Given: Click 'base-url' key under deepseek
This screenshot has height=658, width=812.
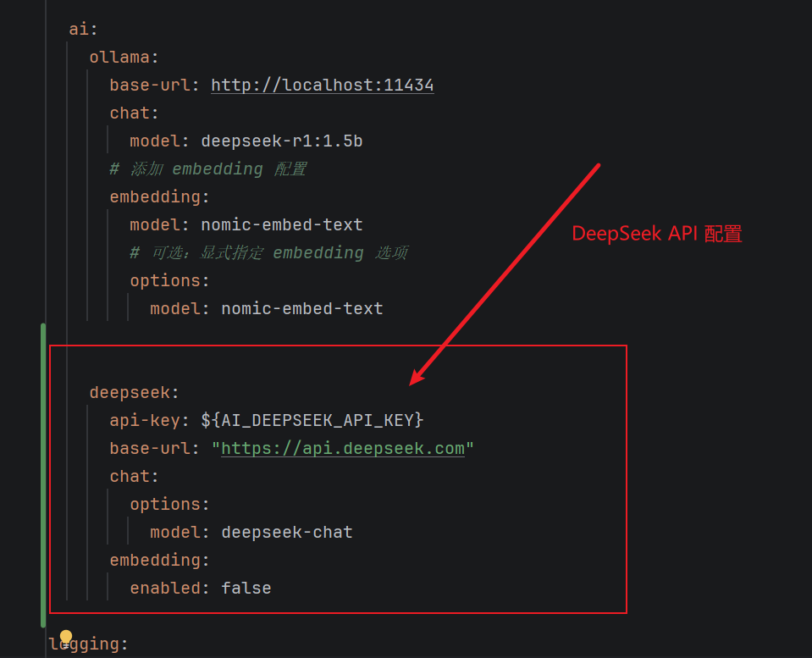Looking at the screenshot, I should coord(150,448).
